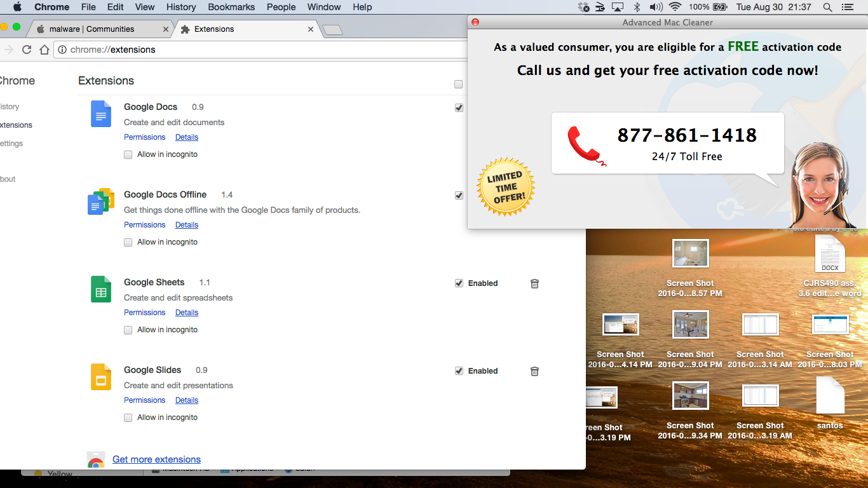The width and height of the screenshot is (868, 488).
Task: Toggle the Google Docs enabled checkbox
Action: tap(459, 108)
